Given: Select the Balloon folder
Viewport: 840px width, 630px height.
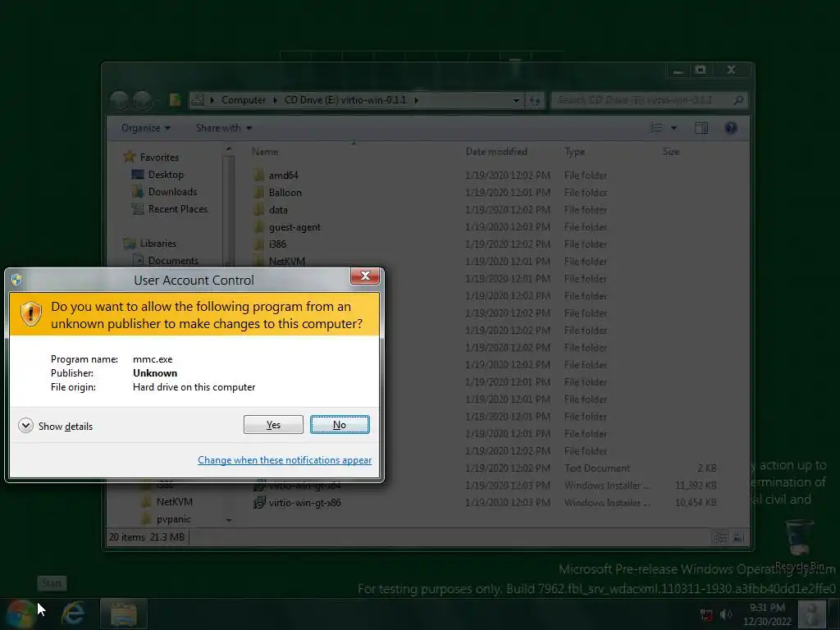Looking at the screenshot, I should [285, 192].
